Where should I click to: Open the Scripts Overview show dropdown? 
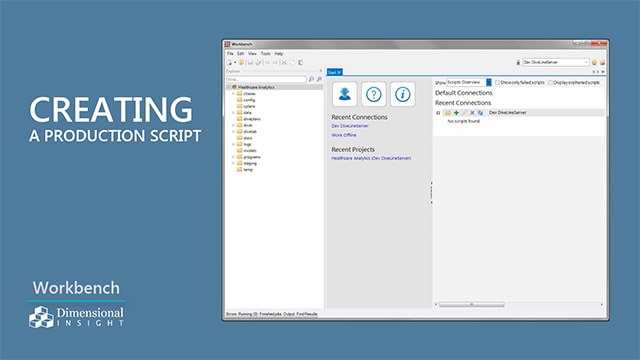point(469,82)
